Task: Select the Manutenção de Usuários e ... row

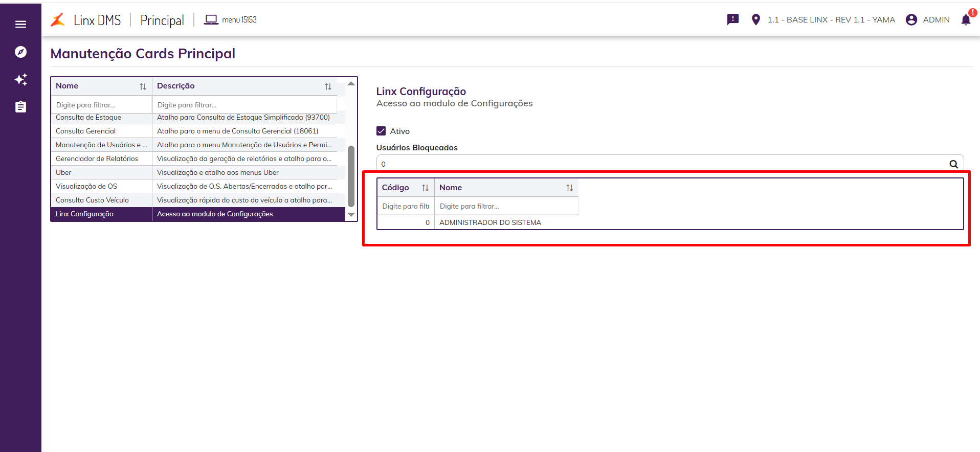Action: 198,145
